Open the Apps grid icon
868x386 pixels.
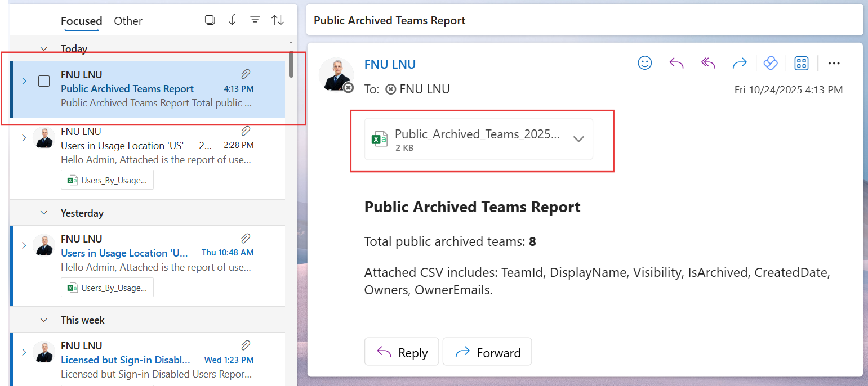(801, 63)
